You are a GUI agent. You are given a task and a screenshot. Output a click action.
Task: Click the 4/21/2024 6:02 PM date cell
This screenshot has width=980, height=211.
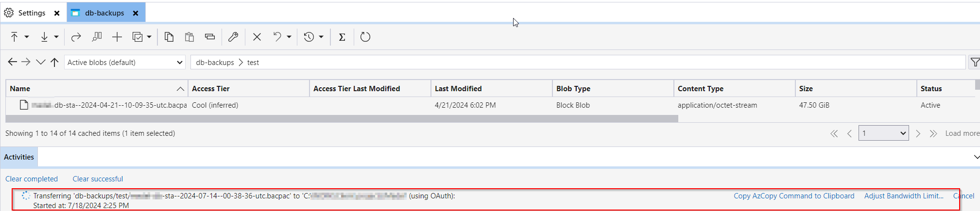point(465,105)
